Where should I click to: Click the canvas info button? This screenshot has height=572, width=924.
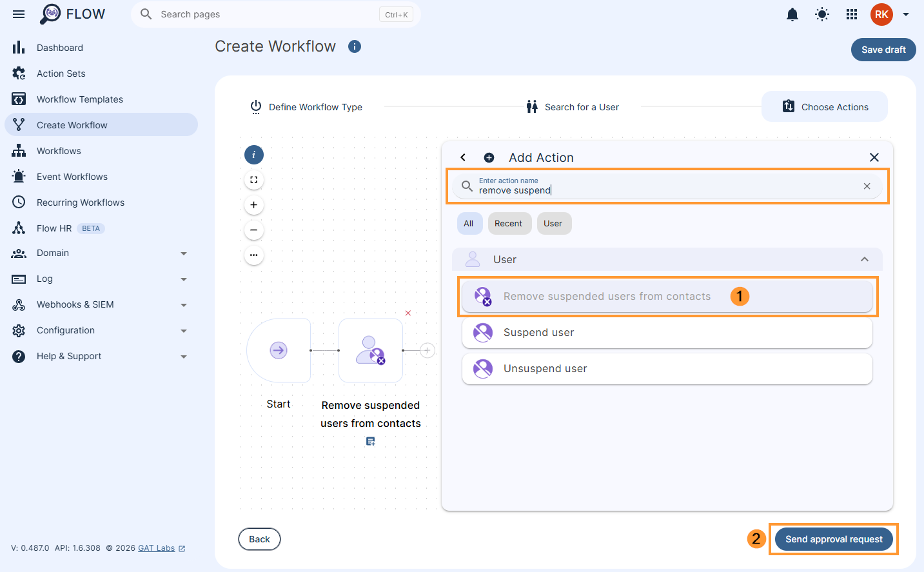pos(254,155)
